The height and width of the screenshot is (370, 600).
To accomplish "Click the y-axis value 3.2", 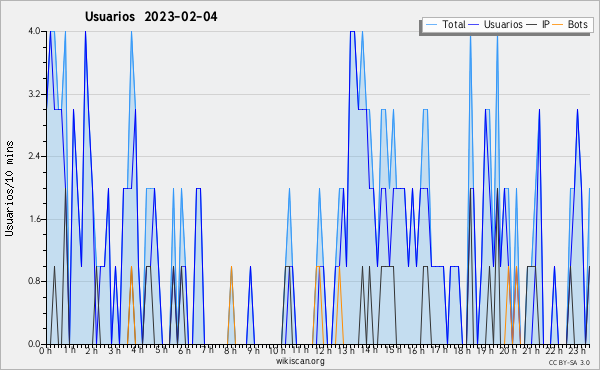I will tap(34, 94).
